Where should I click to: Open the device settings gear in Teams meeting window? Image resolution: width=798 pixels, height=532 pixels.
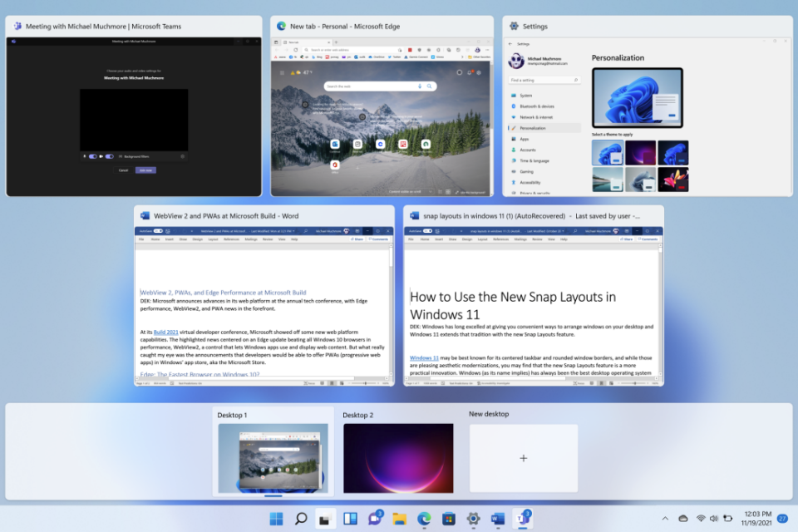[x=183, y=156]
